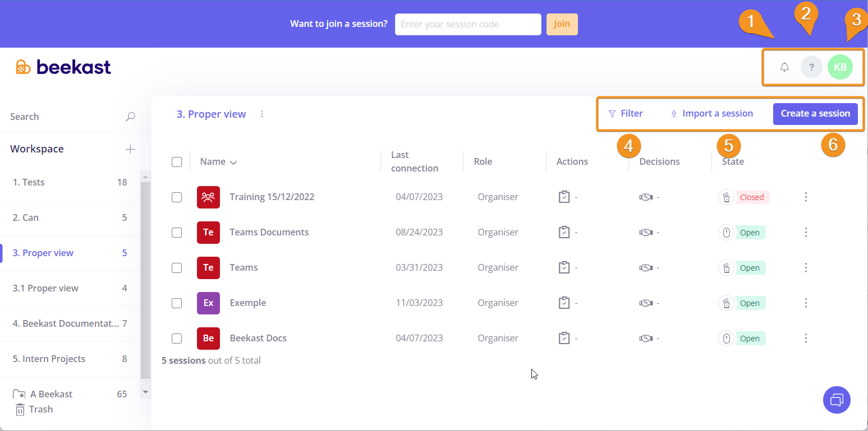Click the Closed state badge
The width and height of the screenshot is (868, 431).
752,197
